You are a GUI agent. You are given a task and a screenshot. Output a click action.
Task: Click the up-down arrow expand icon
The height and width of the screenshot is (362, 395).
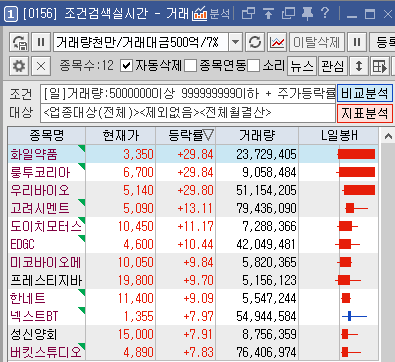pyautogui.click(x=359, y=66)
